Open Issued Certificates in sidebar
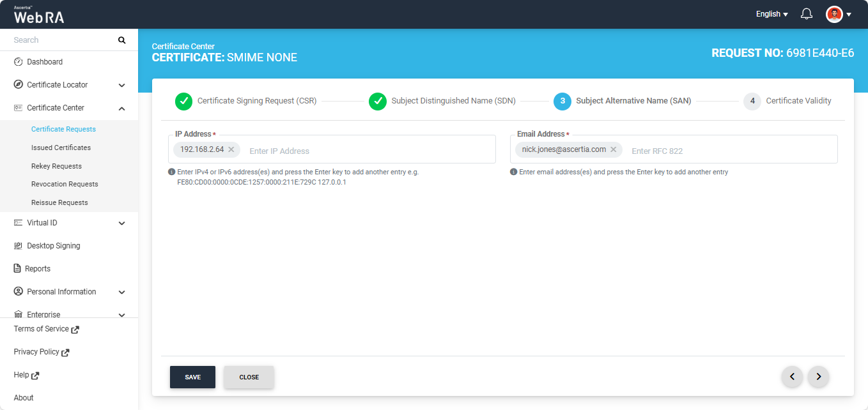The width and height of the screenshot is (868, 410). pyautogui.click(x=61, y=148)
